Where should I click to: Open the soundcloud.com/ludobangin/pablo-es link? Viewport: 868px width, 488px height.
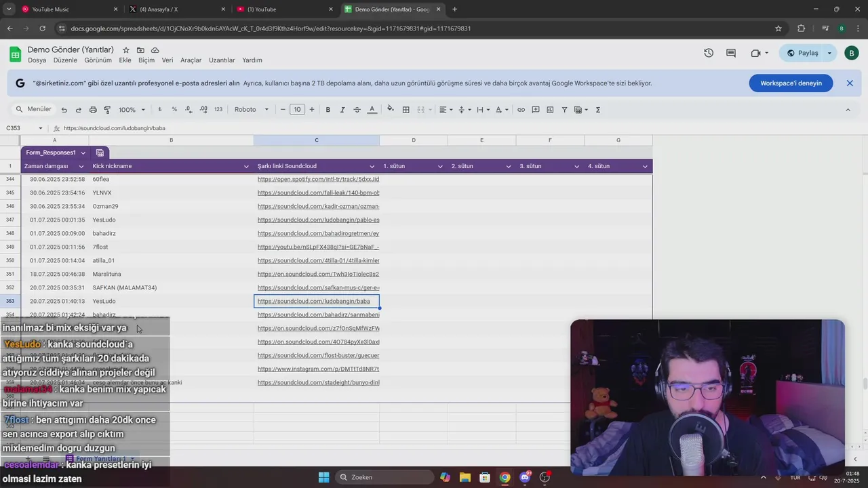(x=318, y=220)
